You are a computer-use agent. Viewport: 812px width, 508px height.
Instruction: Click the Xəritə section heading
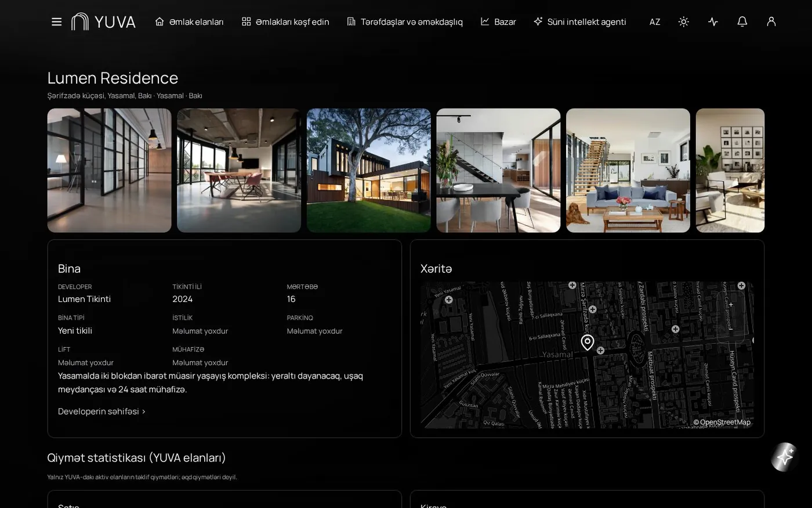pos(436,269)
